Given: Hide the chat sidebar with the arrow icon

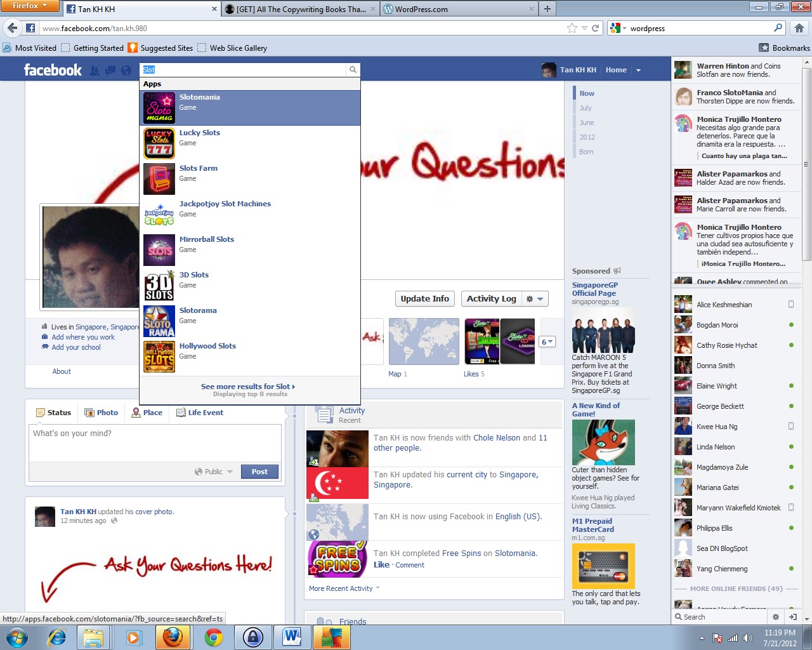Looking at the screenshot, I should pyautogui.click(x=793, y=617).
